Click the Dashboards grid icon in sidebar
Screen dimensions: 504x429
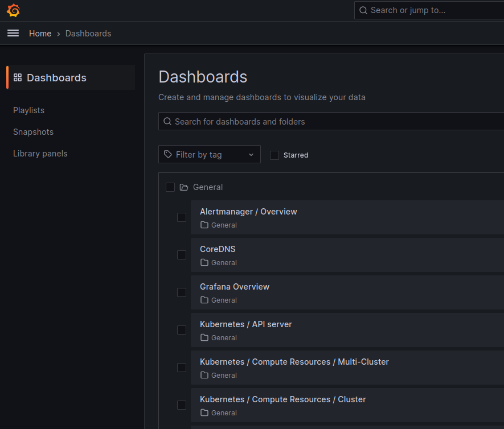coord(18,78)
